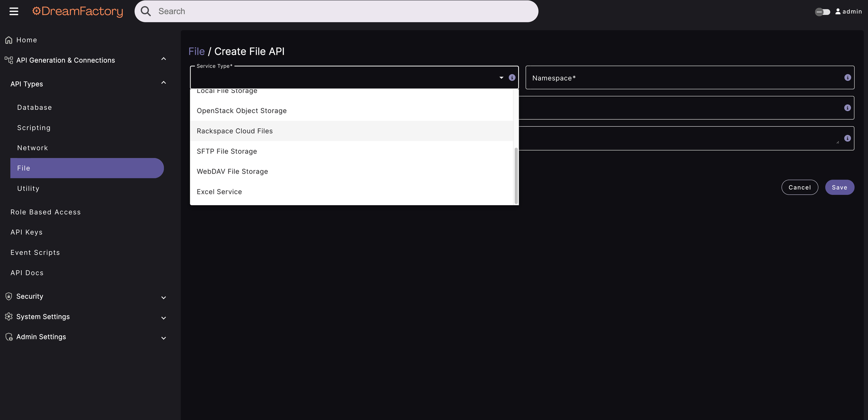Select Local File Storage option
Image resolution: width=868 pixels, height=420 pixels.
352,91
